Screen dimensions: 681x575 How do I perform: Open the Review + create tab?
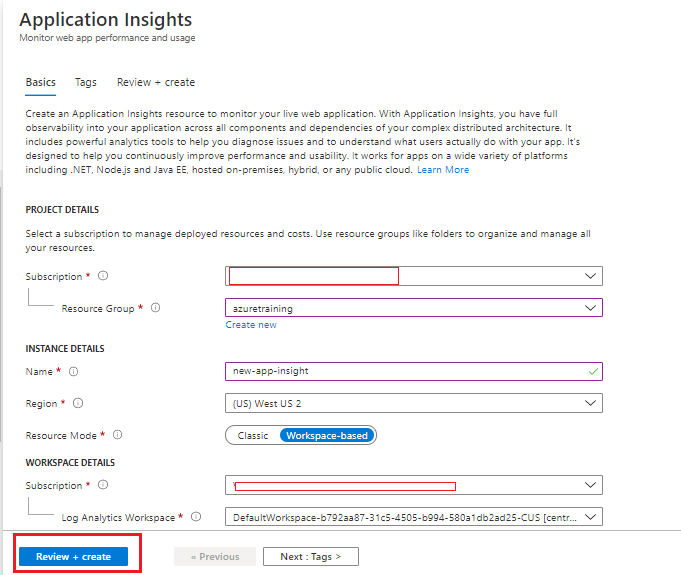coord(156,83)
